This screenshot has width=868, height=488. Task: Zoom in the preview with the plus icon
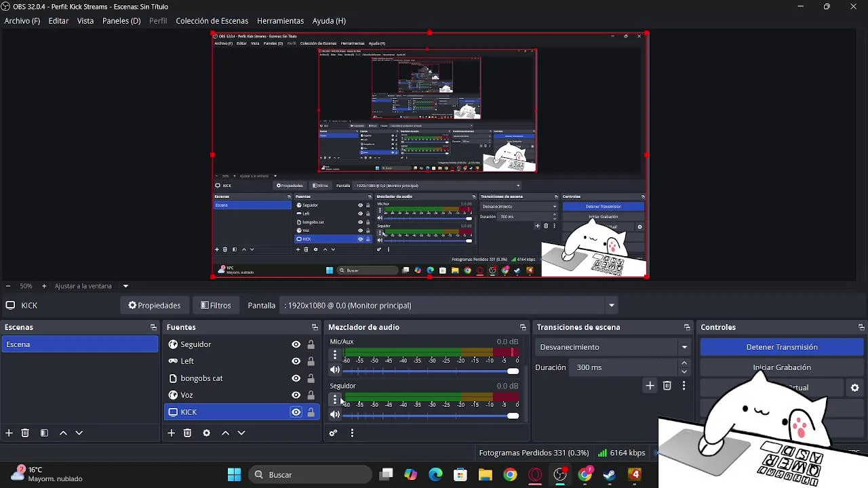point(44,286)
